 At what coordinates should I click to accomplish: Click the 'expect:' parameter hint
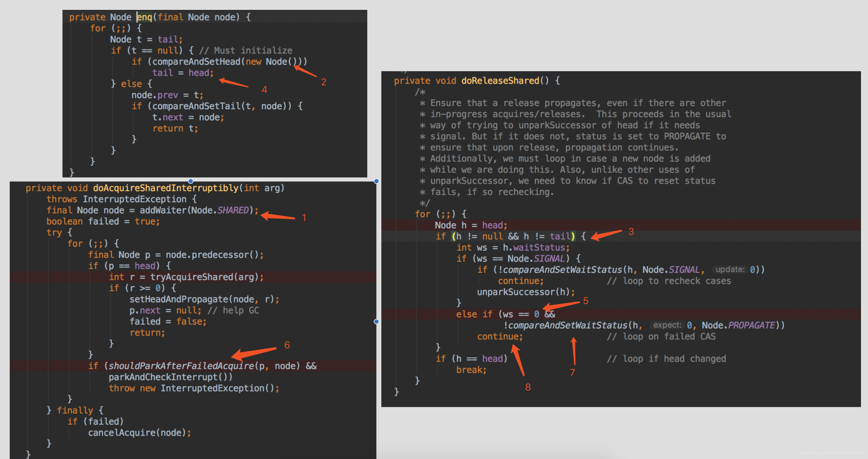[x=667, y=325]
